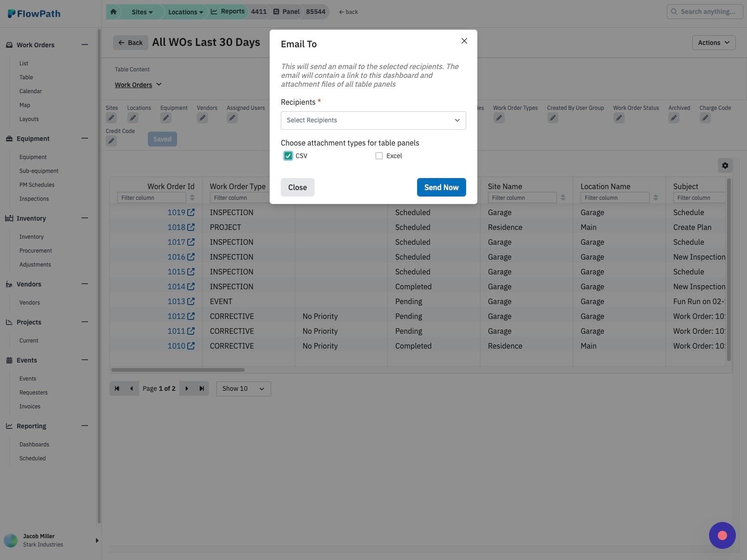
Task: Go to the last page of table
Action: tap(202, 388)
